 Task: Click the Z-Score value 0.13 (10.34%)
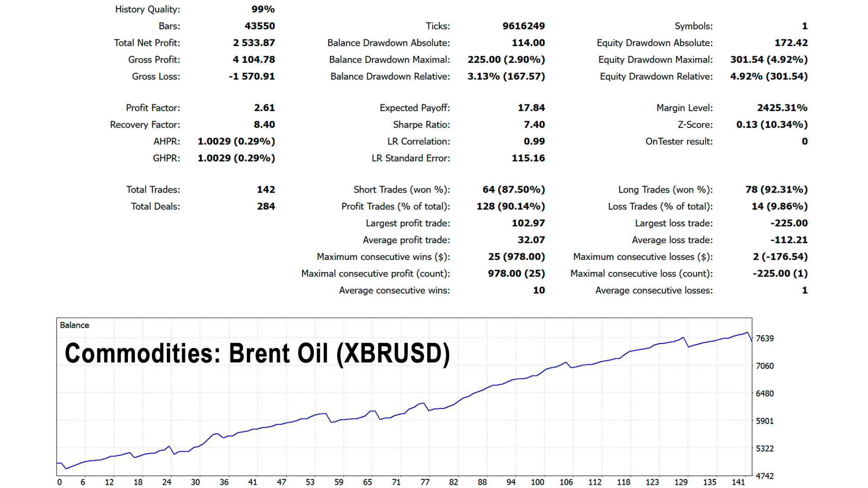[771, 125]
